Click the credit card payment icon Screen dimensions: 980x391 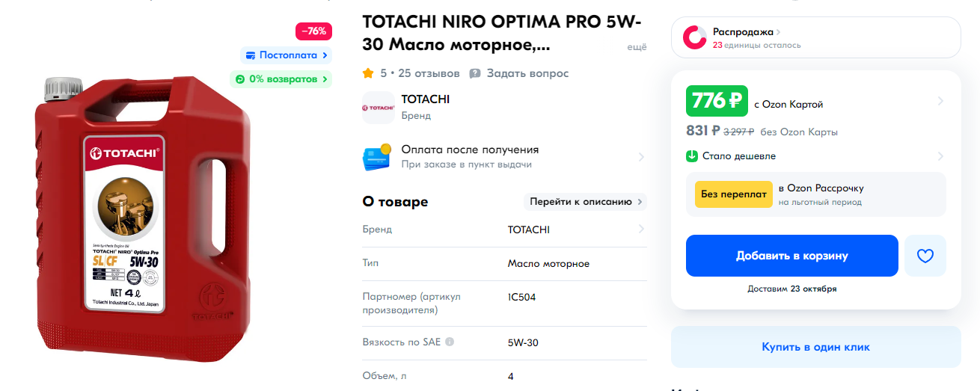[377, 157]
